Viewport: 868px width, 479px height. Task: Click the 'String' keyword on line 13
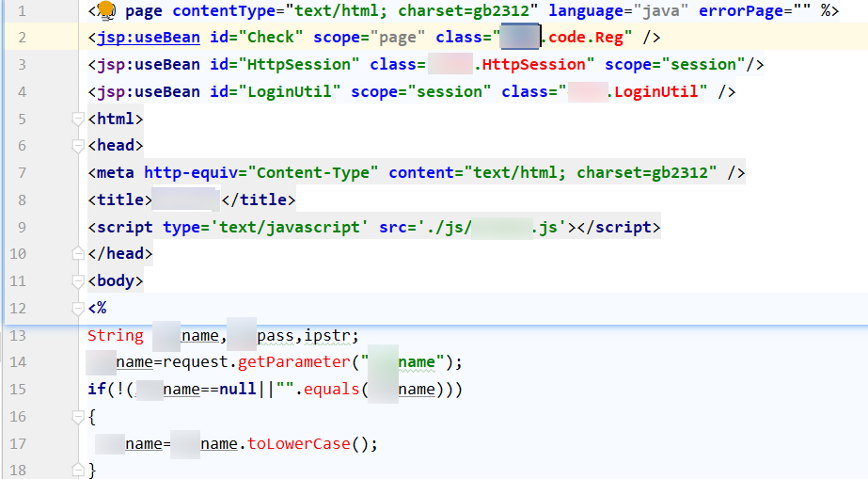[115, 336]
